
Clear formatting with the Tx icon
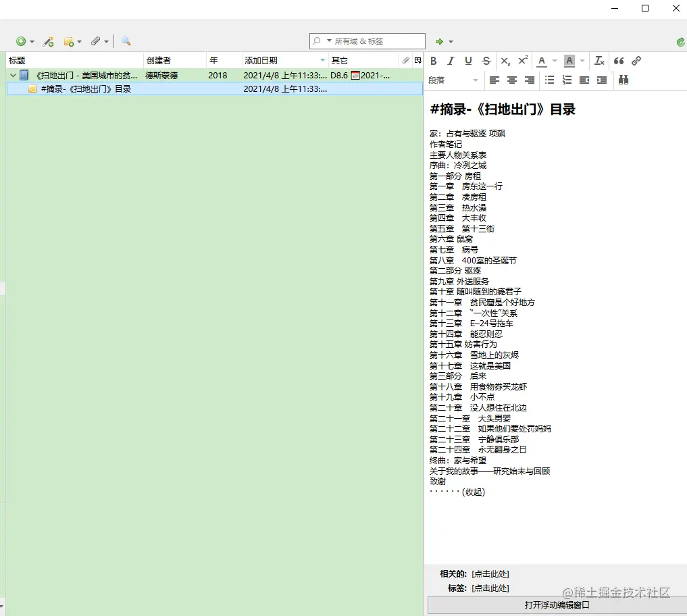599,61
